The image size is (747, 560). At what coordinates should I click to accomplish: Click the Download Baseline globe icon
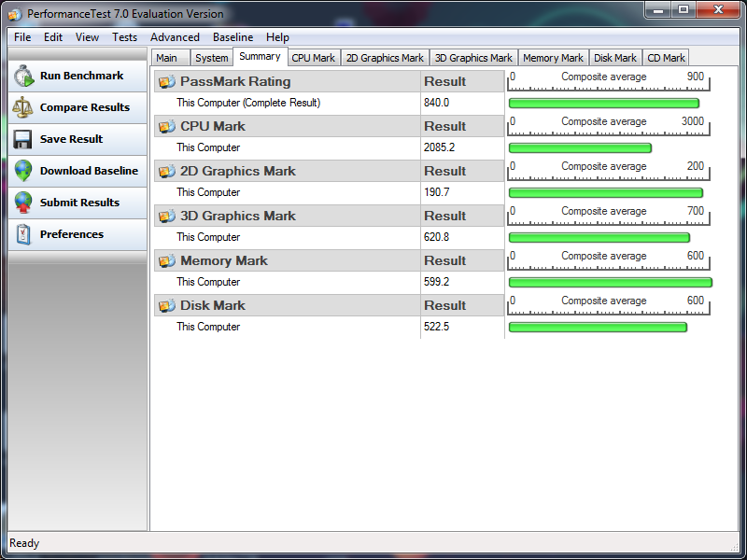point(22,171)
